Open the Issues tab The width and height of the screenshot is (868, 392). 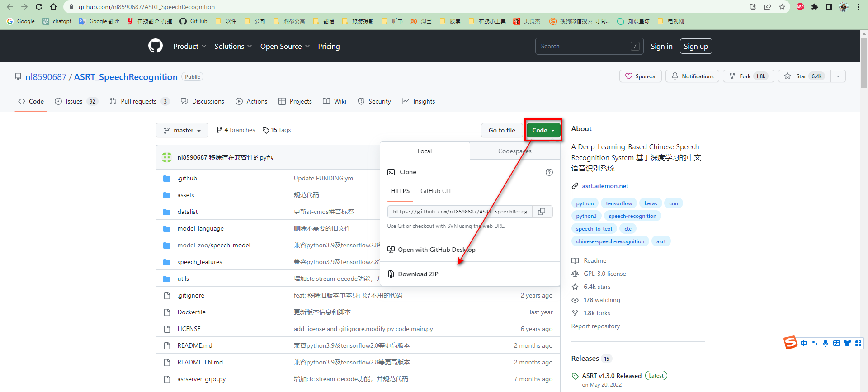pyautogui.click(x=76, y=101)
